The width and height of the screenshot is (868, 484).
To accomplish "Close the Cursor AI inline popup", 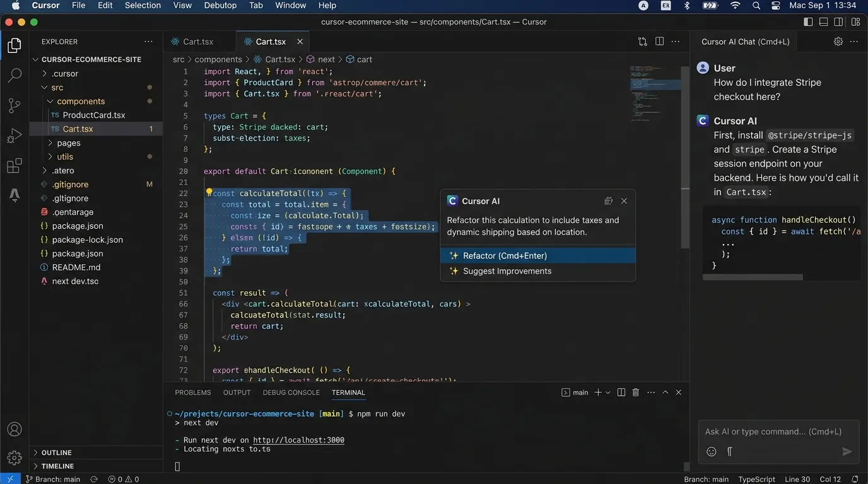I will pyautogui.click(x=624, y=201).
